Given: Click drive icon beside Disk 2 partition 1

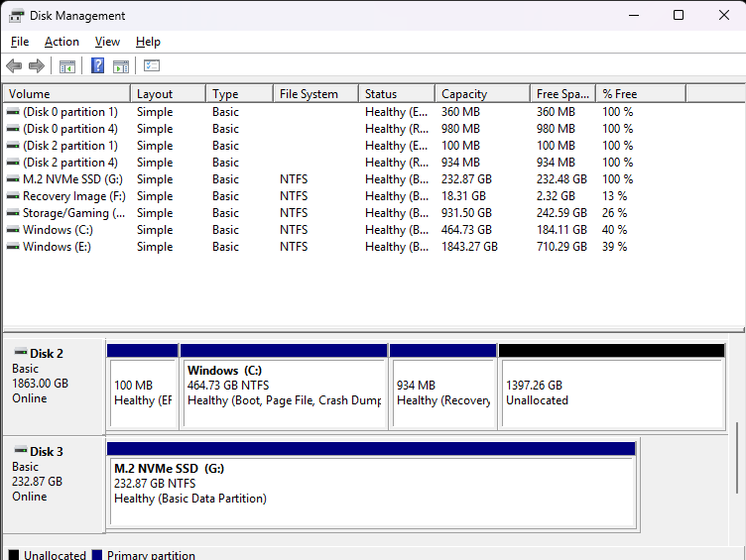Looking at the screenshot, I should pos(13,146).
